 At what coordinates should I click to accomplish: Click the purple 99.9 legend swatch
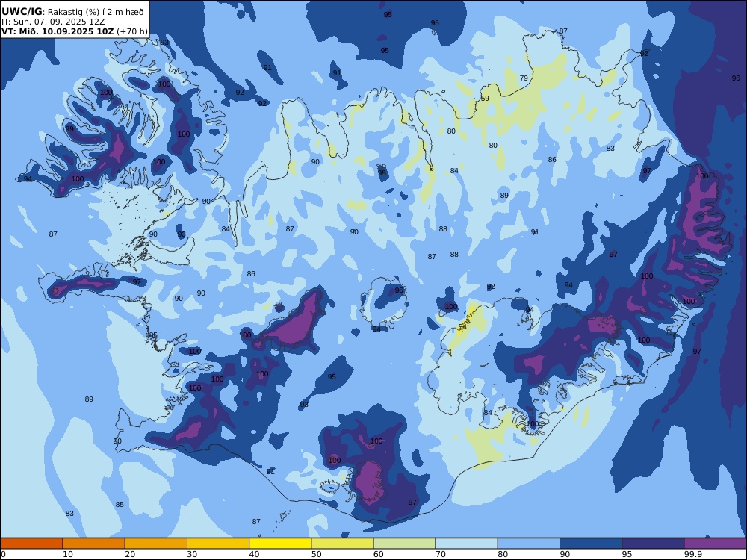click(715, 544)
